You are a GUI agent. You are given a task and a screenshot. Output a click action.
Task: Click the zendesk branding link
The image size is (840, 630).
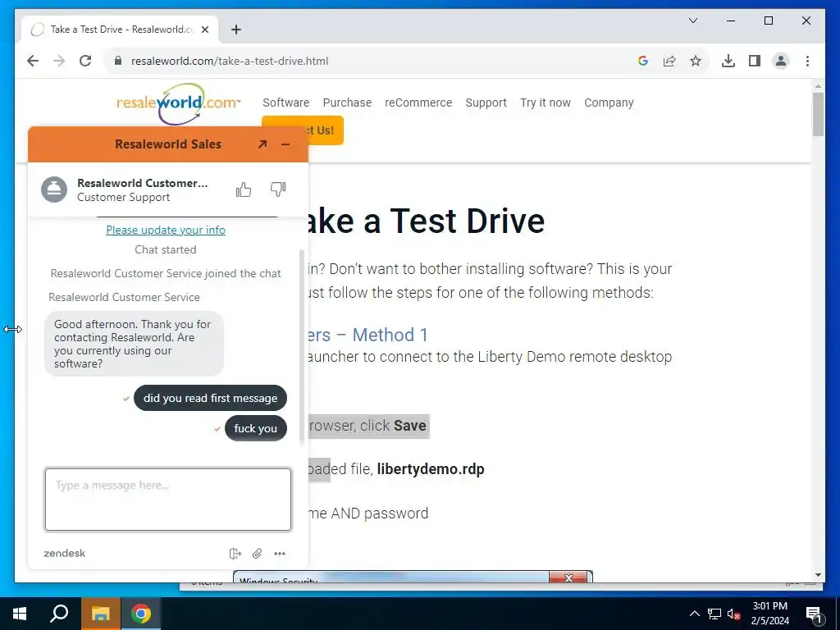[64, 554]
